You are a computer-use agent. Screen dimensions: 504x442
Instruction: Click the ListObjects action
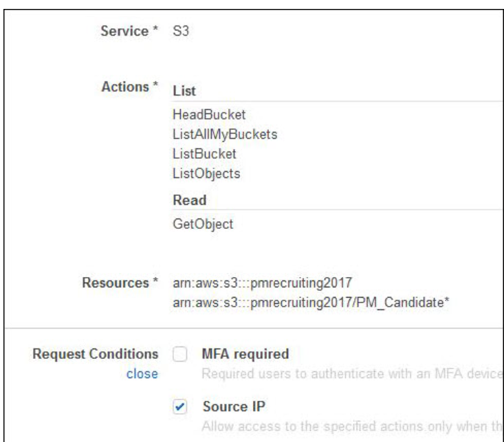208,174
